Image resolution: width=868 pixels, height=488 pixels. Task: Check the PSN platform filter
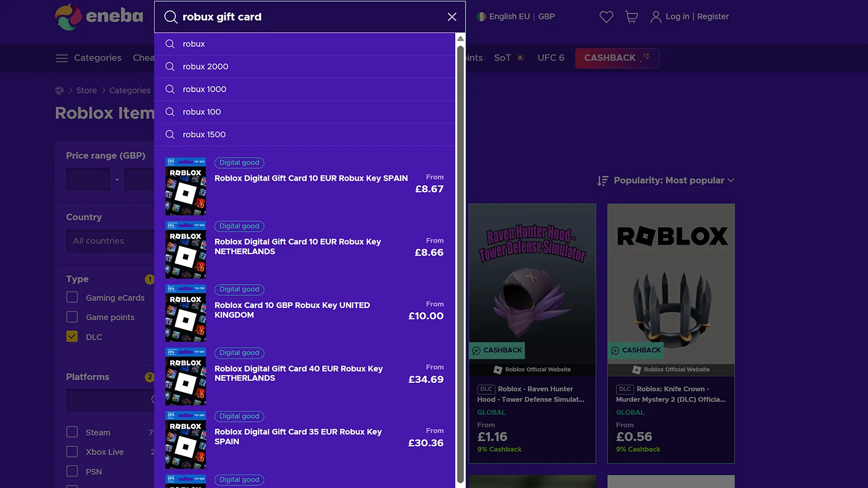(x=72, y=471)
